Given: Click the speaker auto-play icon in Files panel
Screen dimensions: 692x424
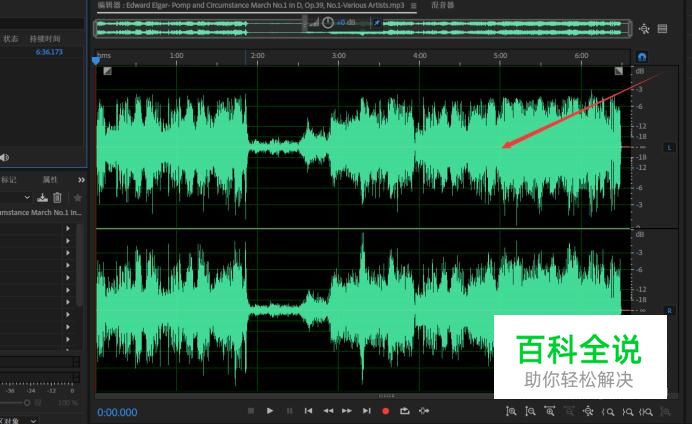Looking at the screenshot, I should [x=4, y=158].
